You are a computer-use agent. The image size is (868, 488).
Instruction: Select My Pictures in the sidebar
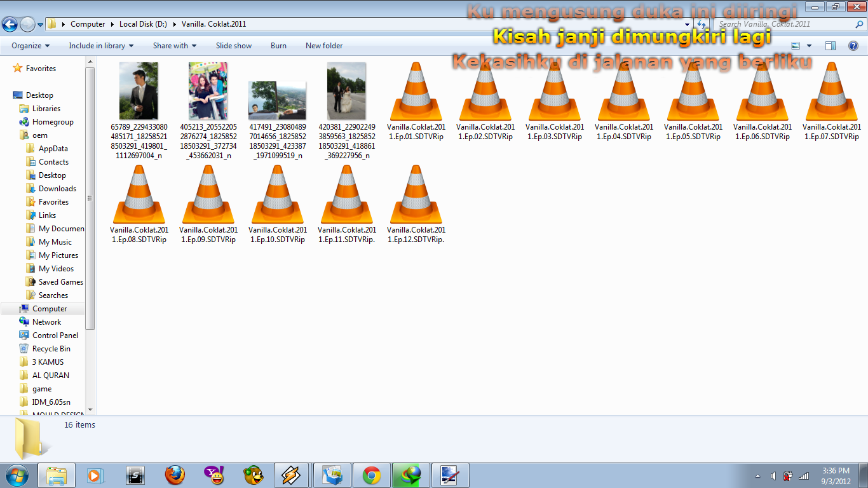click(58, 255)
